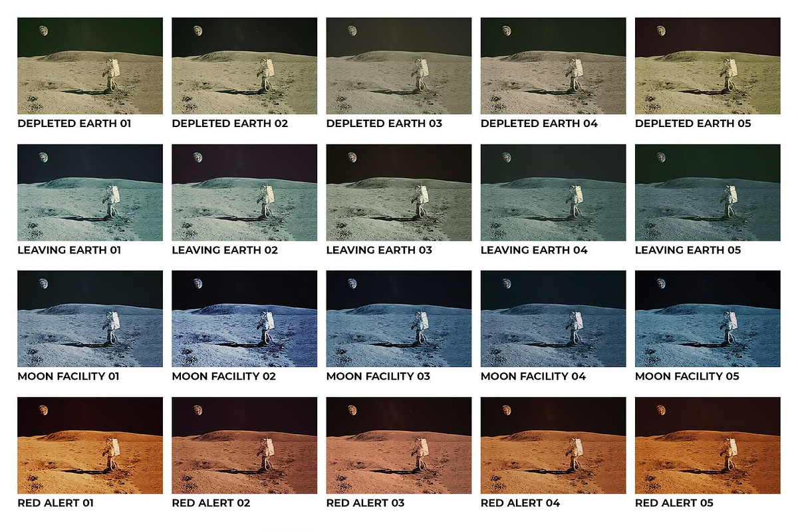
Task: Open the Leaving Earth 02 thumbnail
Action: coord(245,192)
